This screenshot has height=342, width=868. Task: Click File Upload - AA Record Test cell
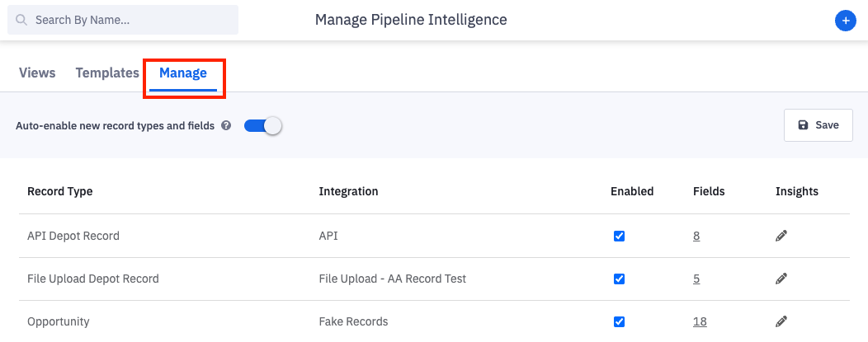click(x=393, y=279)
